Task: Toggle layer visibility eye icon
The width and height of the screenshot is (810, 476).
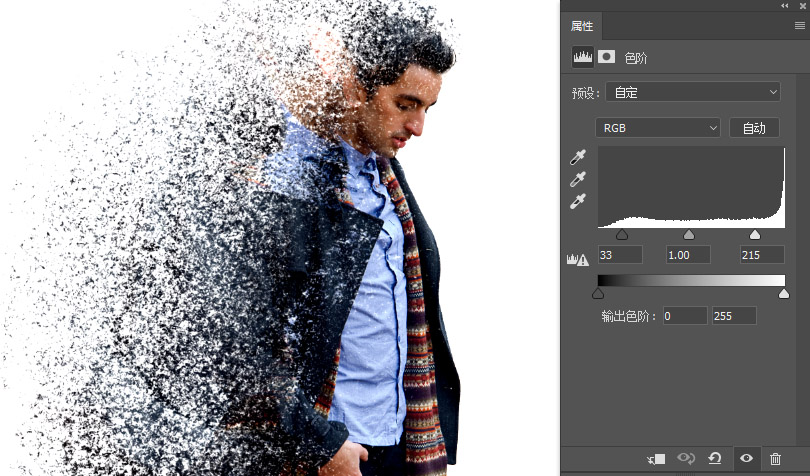Action: pyautogui.click(x=746, y=458)
